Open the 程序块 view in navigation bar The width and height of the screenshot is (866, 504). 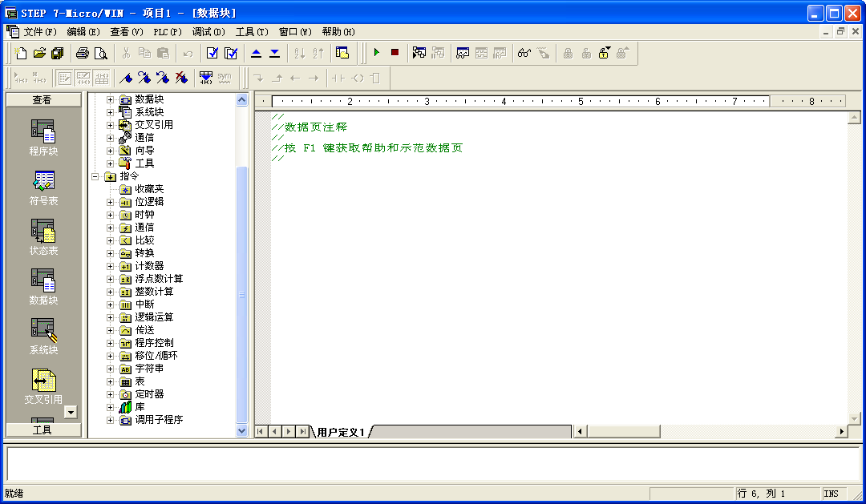tap(43, 138)
